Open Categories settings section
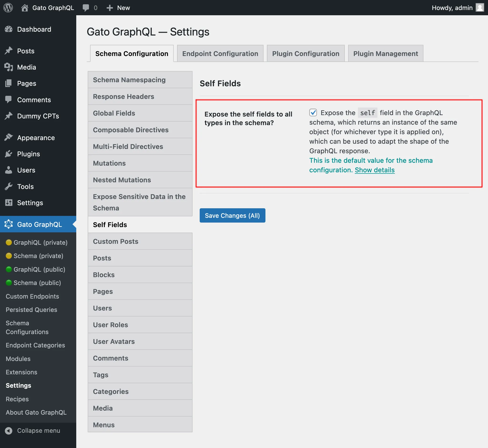Screen dimensions: 488x448 tap(140, 392)
